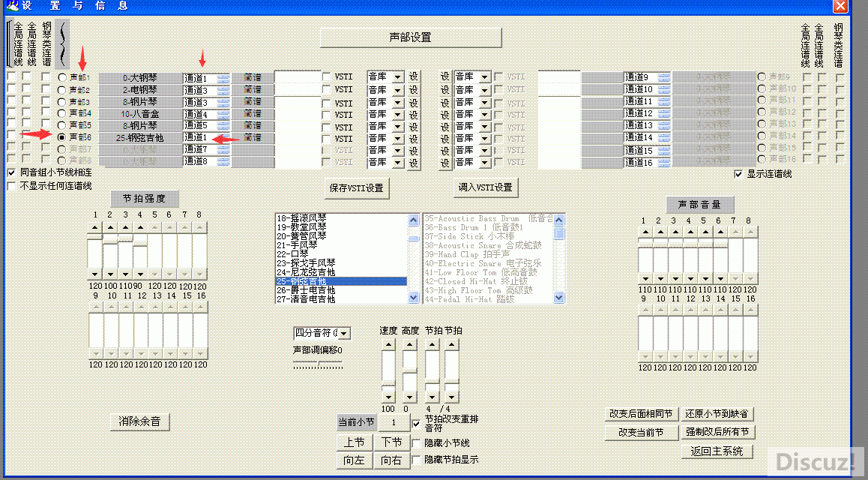Click the measure number field showing 1
The width and height of the screenshot is (868, 480).
pyautogui.click(x=394, y=423)
